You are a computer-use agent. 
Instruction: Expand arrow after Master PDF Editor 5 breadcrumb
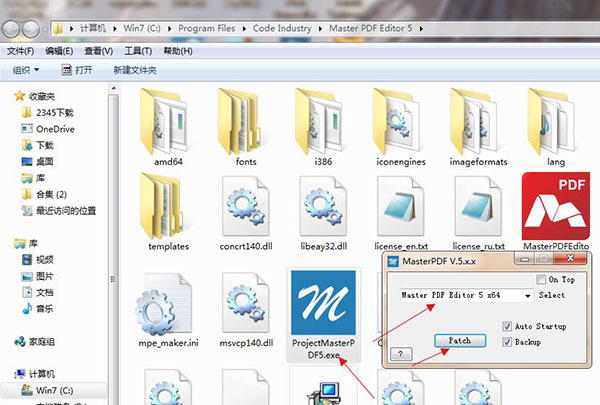[x=421, y=29]
